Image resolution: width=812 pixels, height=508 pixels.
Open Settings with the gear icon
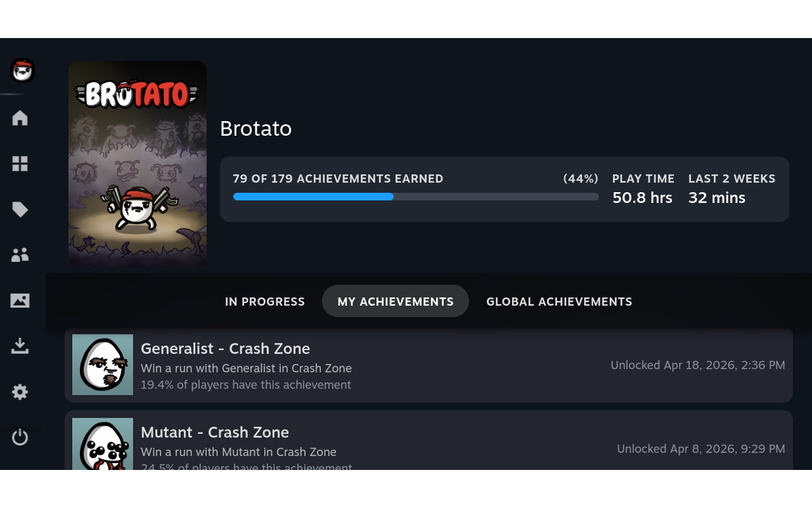click(x=20, y=392)
